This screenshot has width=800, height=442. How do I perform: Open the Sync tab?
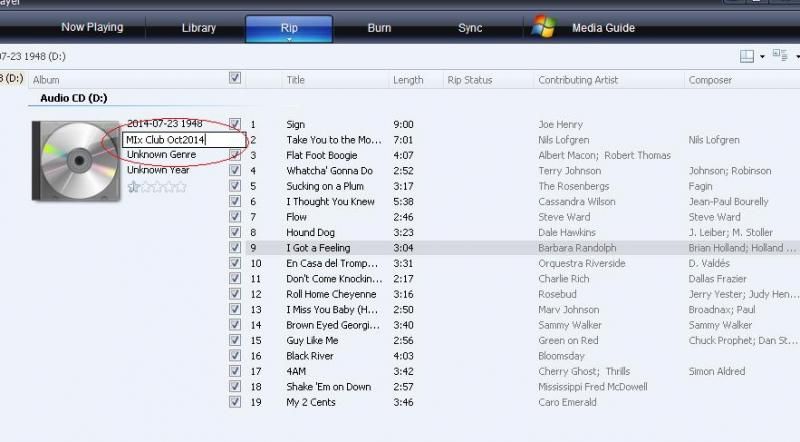click(x=470, y=28)
